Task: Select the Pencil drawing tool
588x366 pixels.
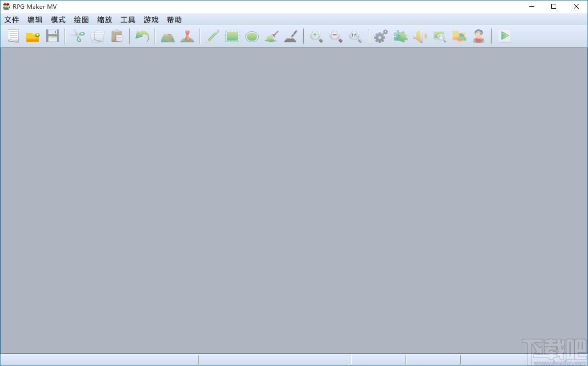Action: tap(212, 36)
